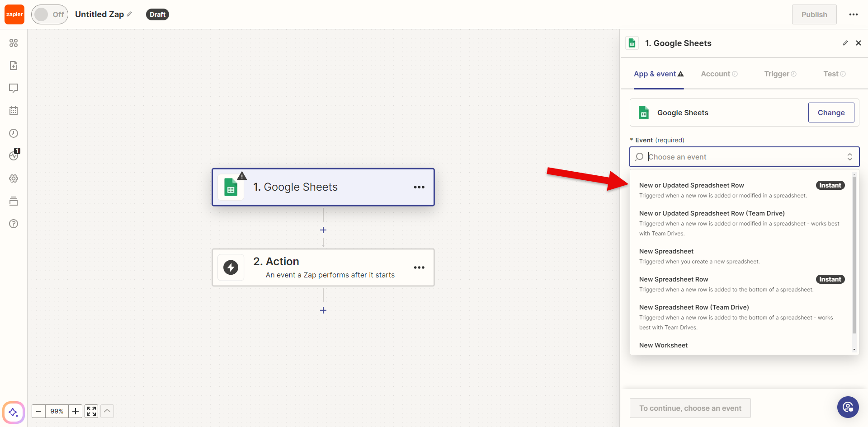Screen dimensions: 868x427
Task: Toggle the Zap On/Off switch
Action: tap(50, 14)
